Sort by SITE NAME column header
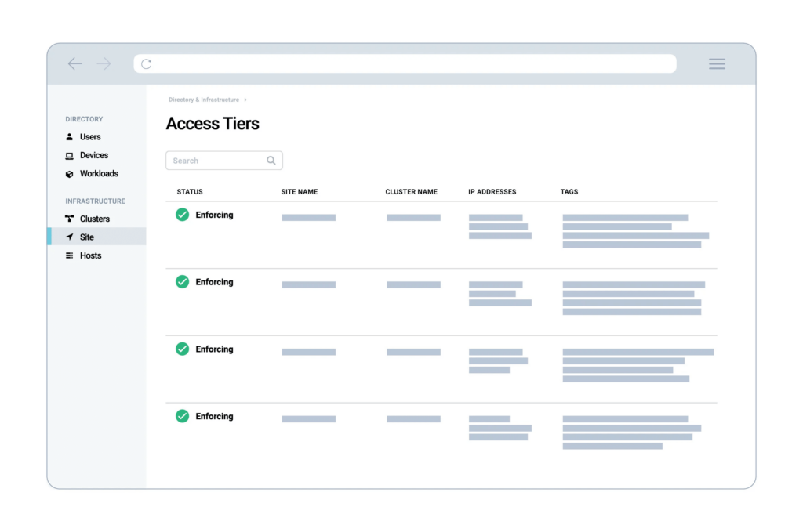The image size is (803, 532). click(x=299, y=192)
